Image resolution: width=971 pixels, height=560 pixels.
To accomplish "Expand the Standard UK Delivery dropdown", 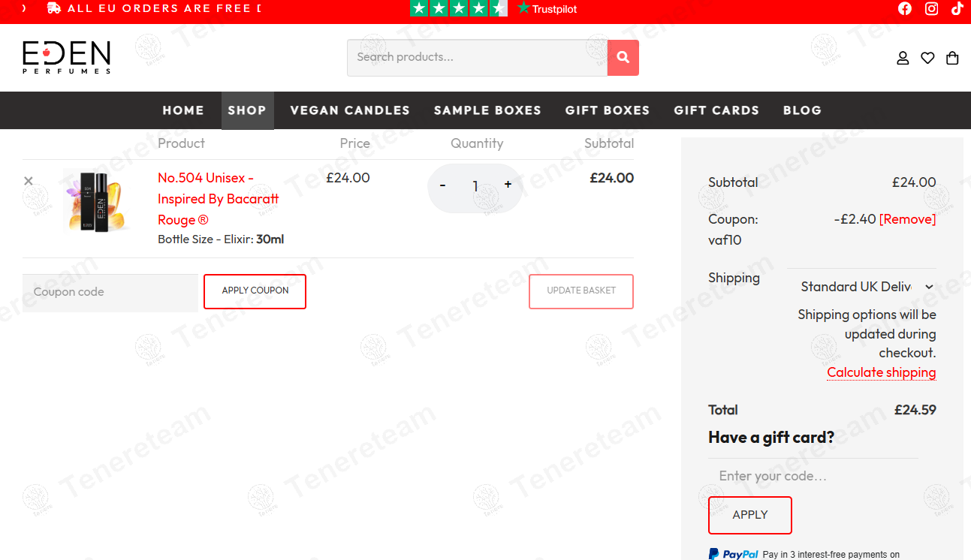I will coord(866,287).
